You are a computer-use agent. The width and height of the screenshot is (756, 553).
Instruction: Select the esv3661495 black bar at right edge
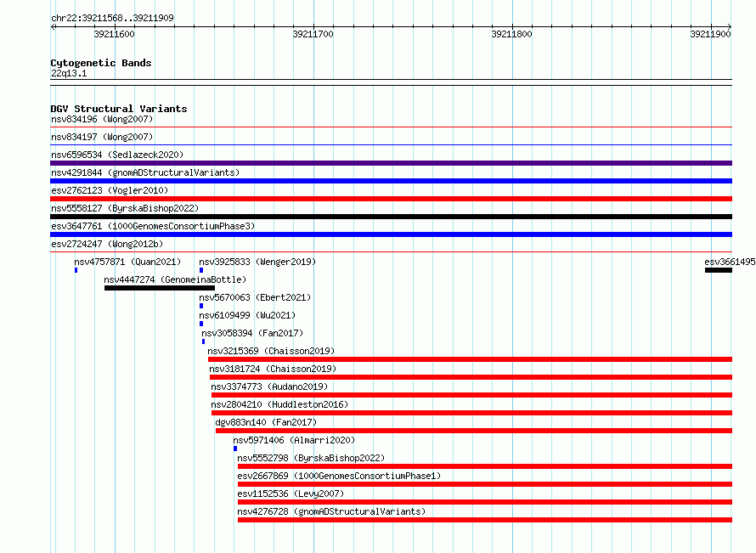point(719,270)
